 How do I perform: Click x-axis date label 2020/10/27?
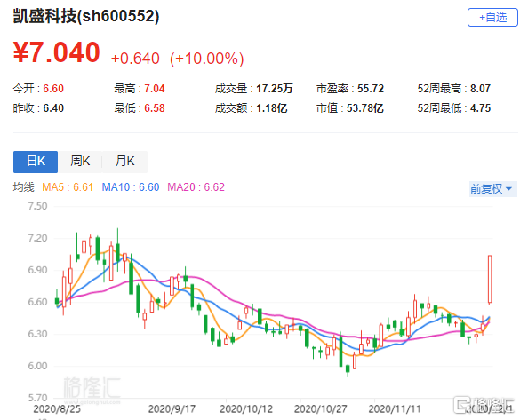[320, 409]
